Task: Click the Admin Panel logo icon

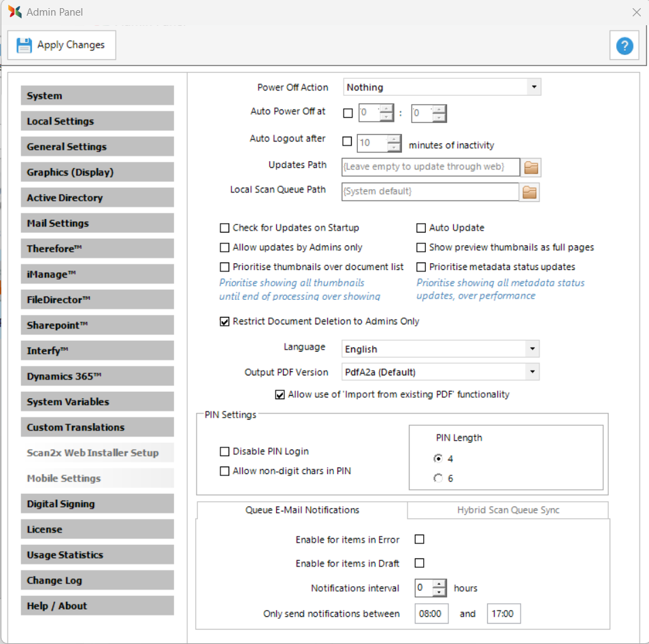Action: click(14, 12)
